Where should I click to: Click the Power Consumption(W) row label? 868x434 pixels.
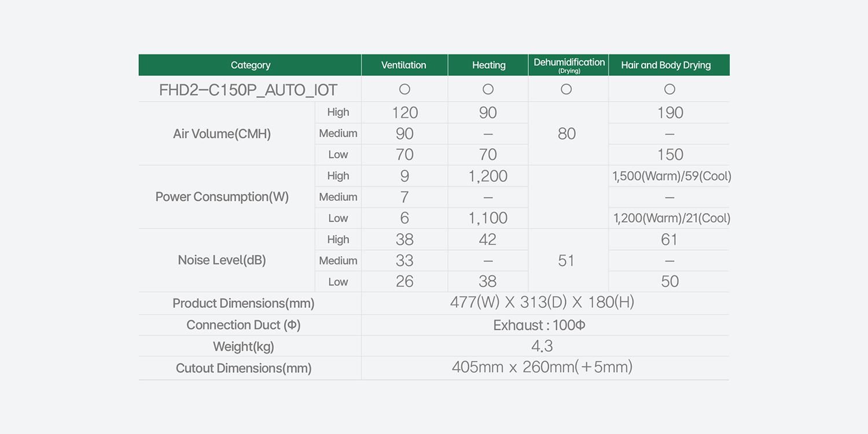222,197
